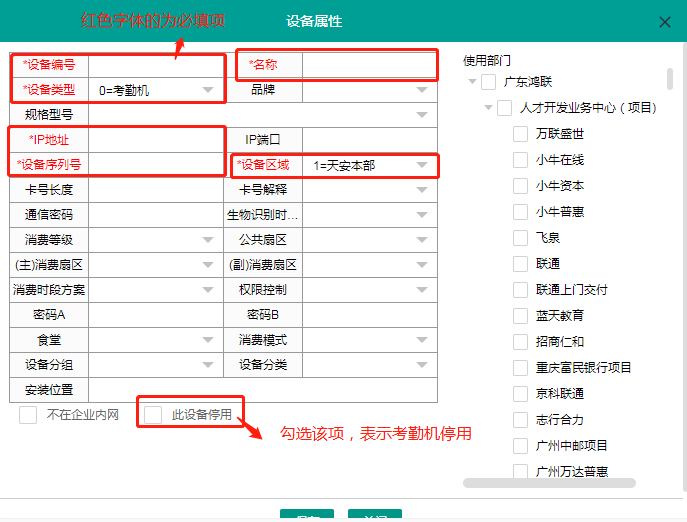
Task: Tick the 万联盛世 department checkbox
Action: point(520,134)
